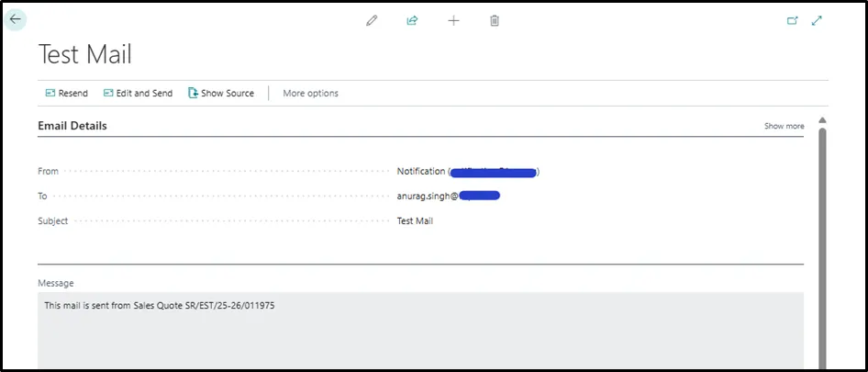Add new record with plus icon

pos(453,20)
